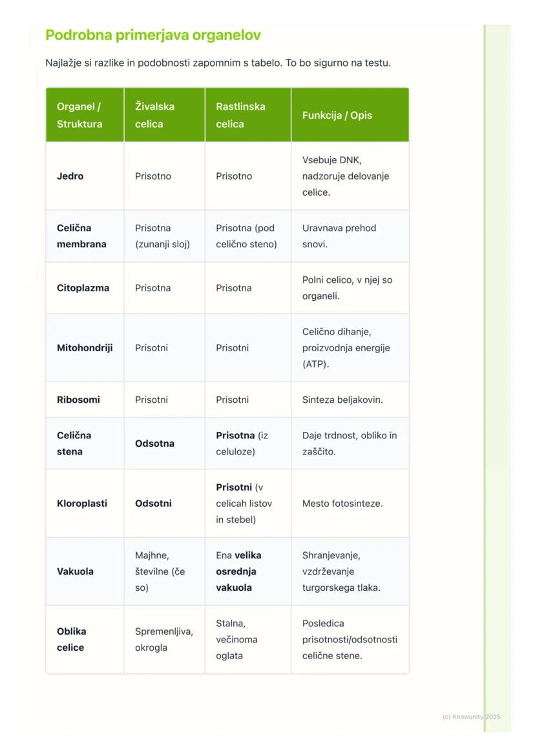Select the "Mitohondriji" row label
Image resolution: width=535 pixels, height=756 pixels.
[x=85, y=348]
